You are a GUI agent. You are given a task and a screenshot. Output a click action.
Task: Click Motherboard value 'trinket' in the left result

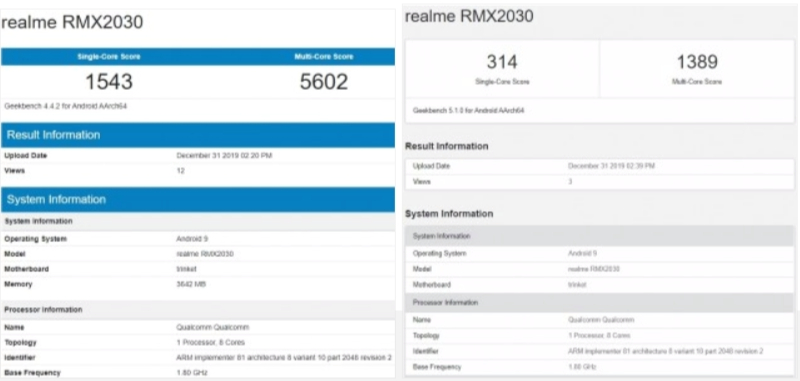186,269
